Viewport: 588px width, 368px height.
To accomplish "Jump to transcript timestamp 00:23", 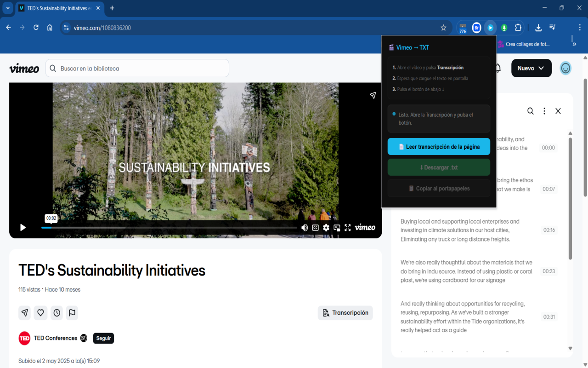I will tap(548, 271).
